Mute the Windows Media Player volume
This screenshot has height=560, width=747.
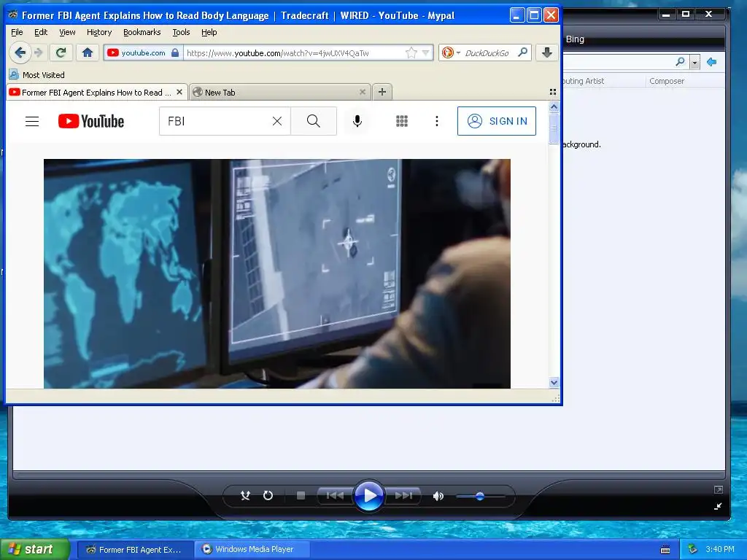click(x=438, y=496)
